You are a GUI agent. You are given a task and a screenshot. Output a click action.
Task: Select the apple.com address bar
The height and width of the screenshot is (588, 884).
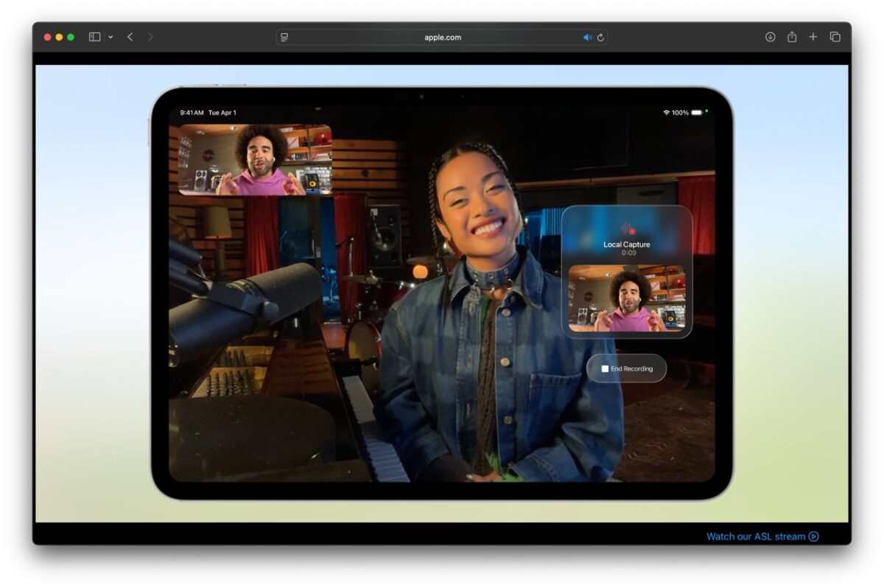point(442,36)
